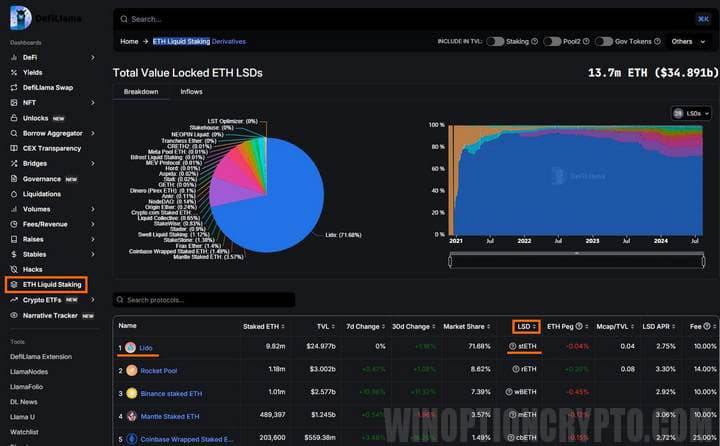Switch to the Inflows tab
Screen dimensions: 720x446
191,92
